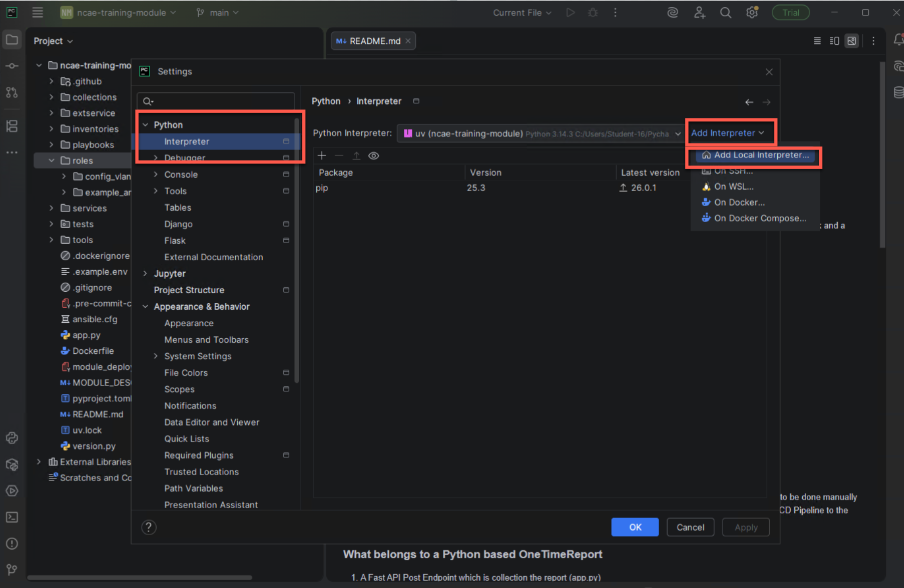This screenshot has width=904, height=588.
Task: Click the Trial license button
Action: 790,12
